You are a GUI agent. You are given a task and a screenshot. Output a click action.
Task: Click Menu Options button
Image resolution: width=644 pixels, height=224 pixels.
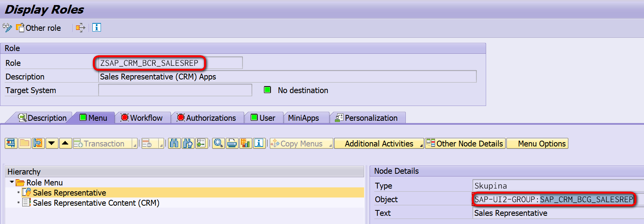point(537,143)
